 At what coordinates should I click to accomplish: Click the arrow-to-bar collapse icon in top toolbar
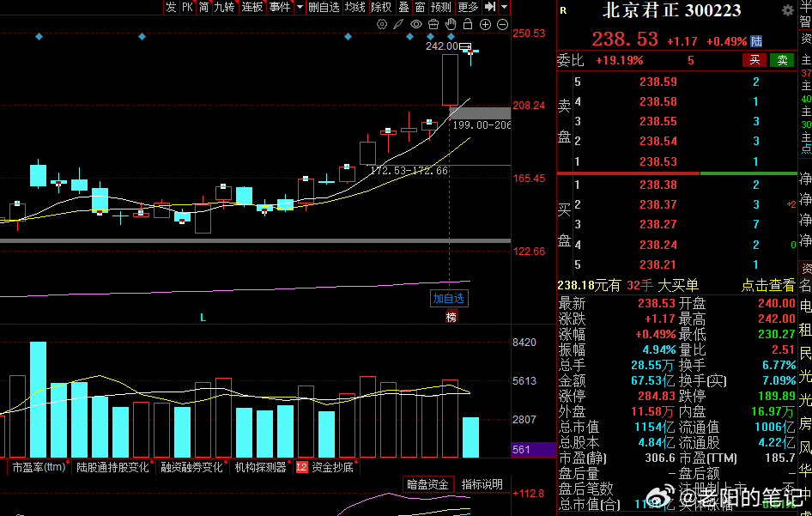pyautogui.click(x=490, y=7)
